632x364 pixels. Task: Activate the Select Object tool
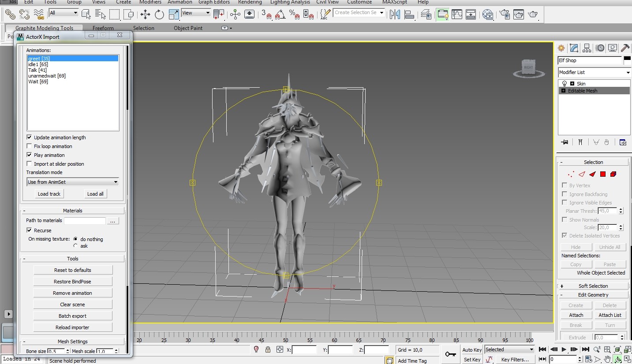pos(86,14)
